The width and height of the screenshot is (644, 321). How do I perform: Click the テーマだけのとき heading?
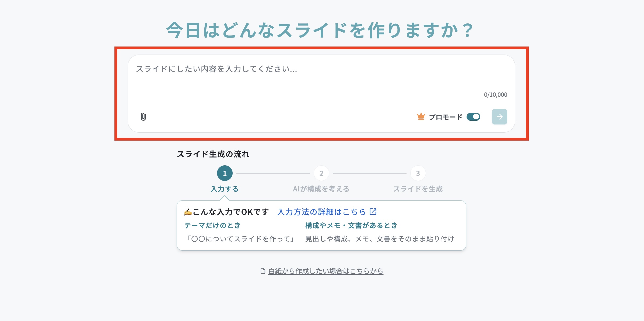[212, 225]
